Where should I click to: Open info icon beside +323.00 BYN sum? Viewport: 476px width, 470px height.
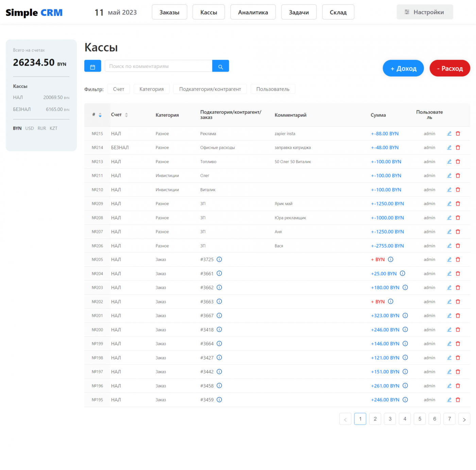point(405,315)
